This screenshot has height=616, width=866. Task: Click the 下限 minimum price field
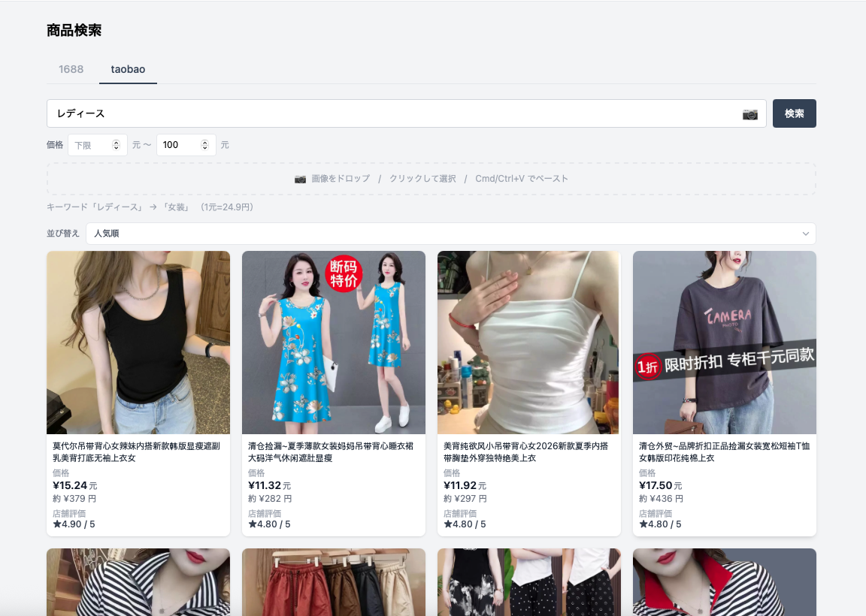pos(98,145)
